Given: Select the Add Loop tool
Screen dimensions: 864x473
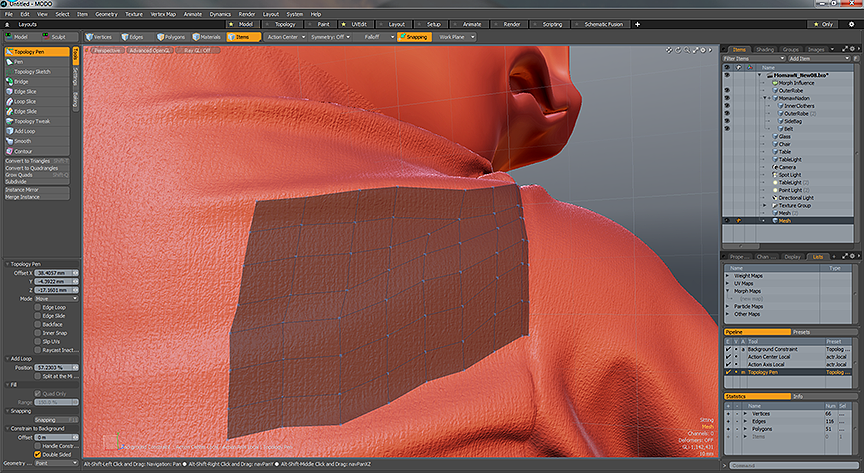Looking at the screenshot, I should coord(37,131).
